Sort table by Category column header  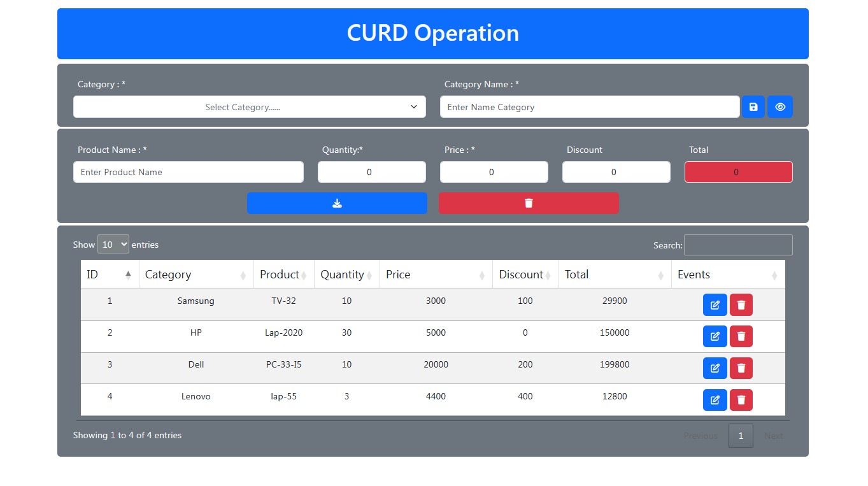tap(196, 275)
